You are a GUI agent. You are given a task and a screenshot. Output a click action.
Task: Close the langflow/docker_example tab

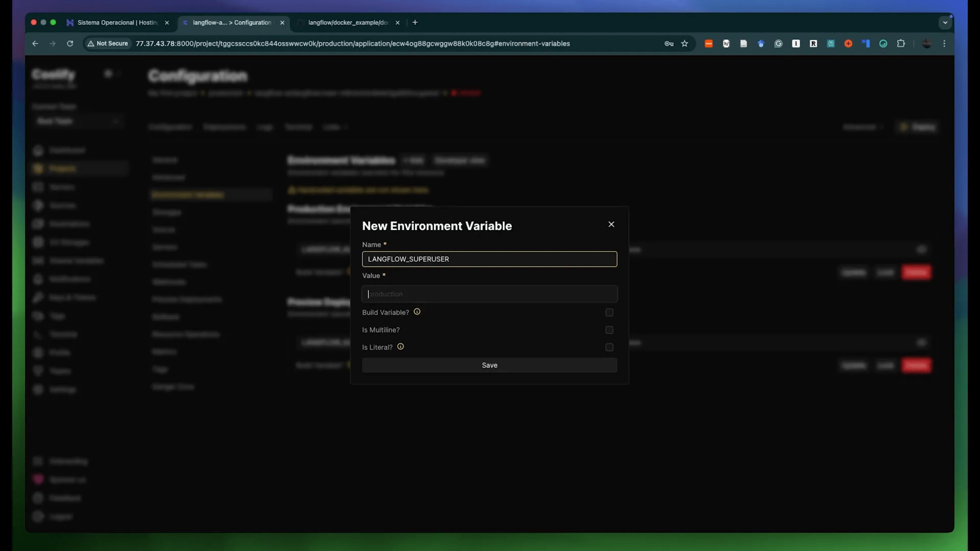click(398, 23)
